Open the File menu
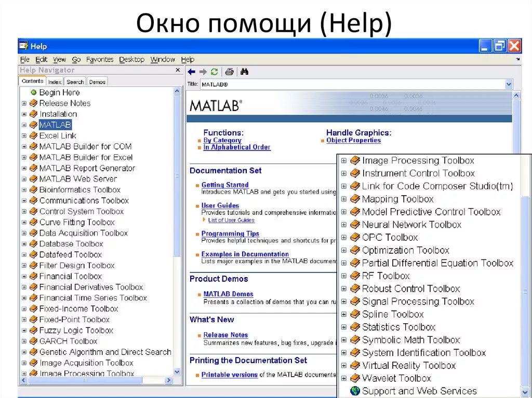The image size is (532, 398). (x=25, y=60)
